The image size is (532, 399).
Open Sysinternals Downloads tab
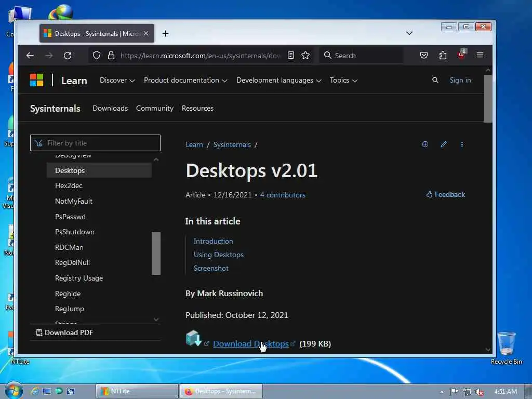click(x=110, y=108)
